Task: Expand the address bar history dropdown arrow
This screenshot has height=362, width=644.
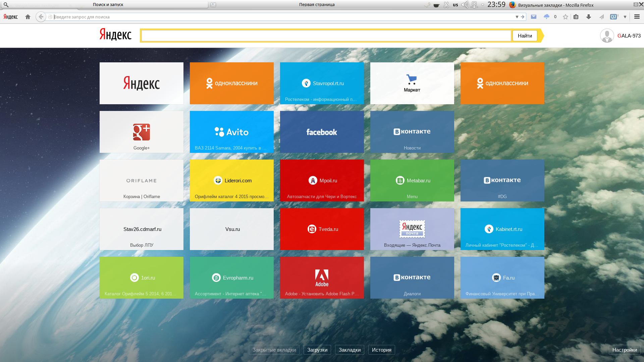Action: [517, 17]
